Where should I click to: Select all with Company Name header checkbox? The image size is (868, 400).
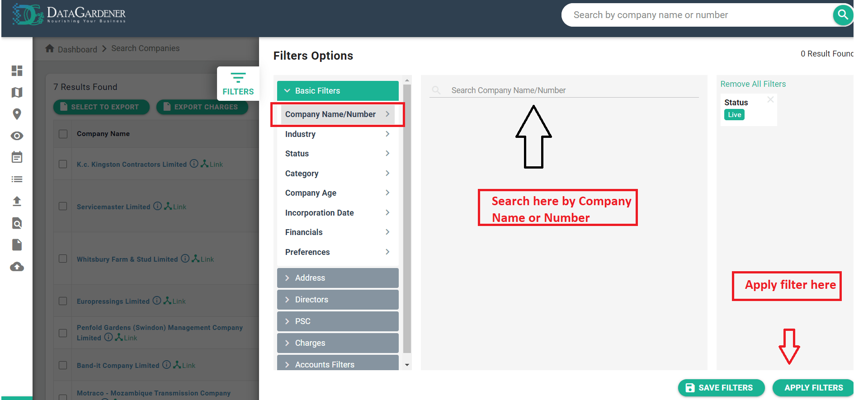[63, 134]
